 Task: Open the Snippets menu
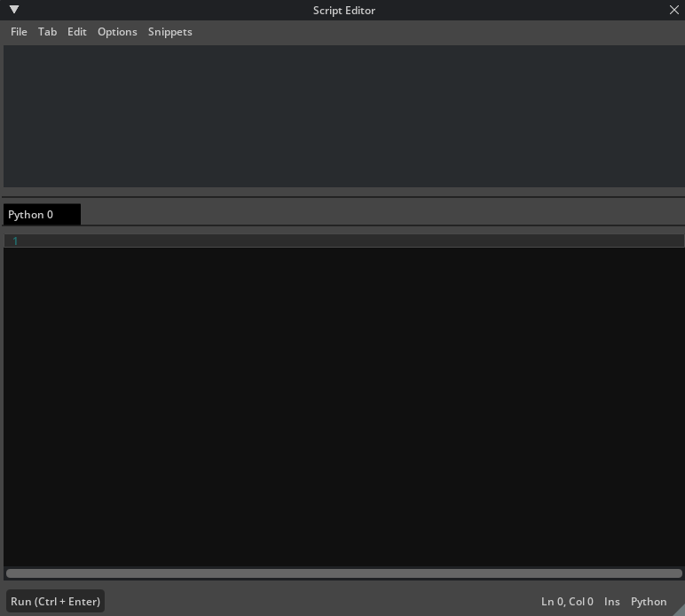tap(169, 32)
